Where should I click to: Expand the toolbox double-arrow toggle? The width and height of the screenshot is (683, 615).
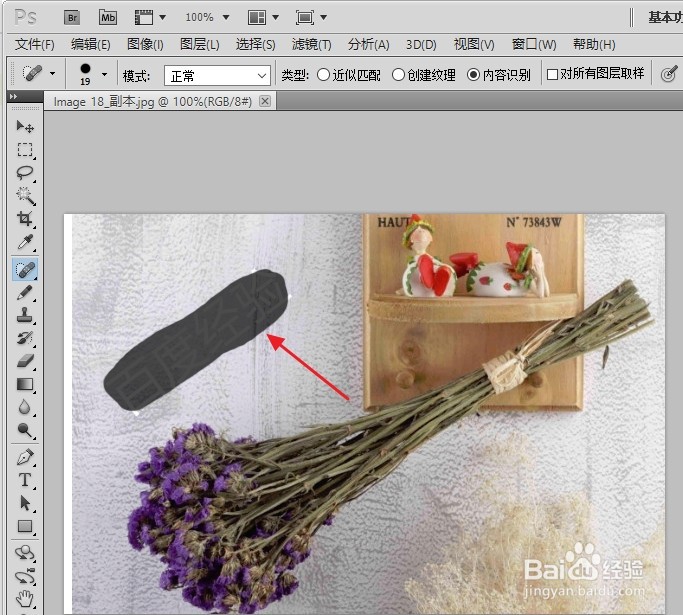(x=14, y=97)
